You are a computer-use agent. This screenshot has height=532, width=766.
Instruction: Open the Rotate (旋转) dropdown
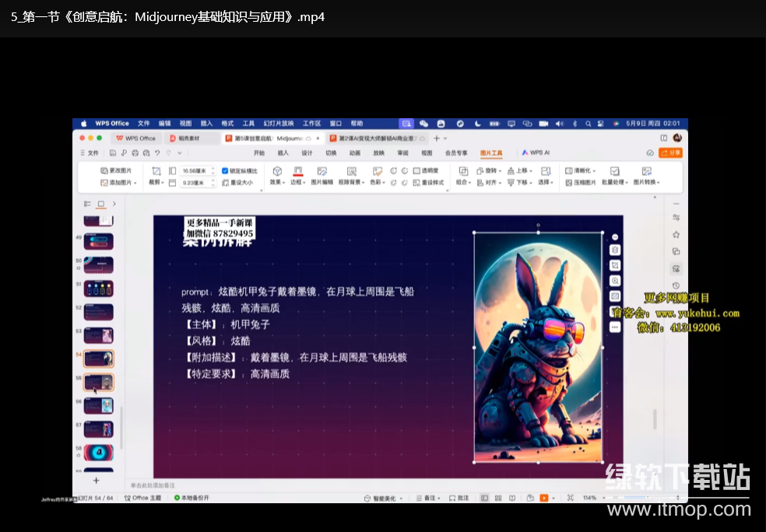491,170
